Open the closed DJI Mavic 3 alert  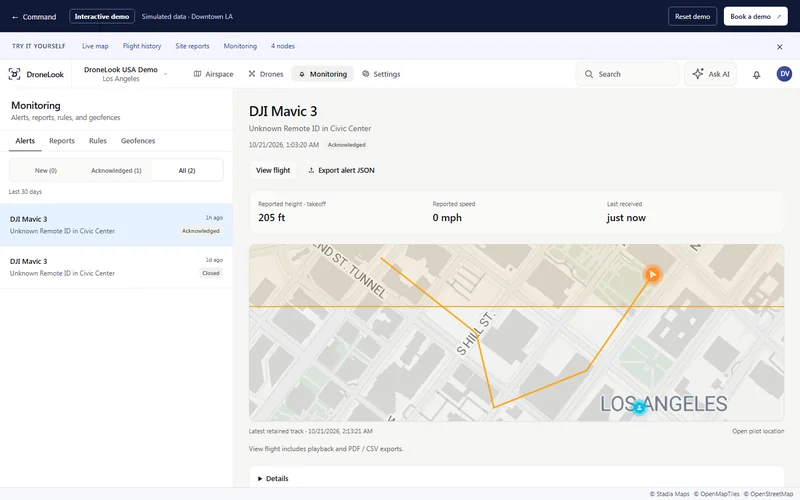116,267
